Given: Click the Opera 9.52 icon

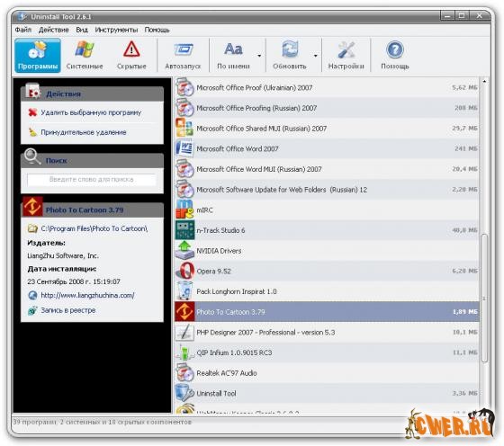Looking at the screenshot, I should 184,271.
